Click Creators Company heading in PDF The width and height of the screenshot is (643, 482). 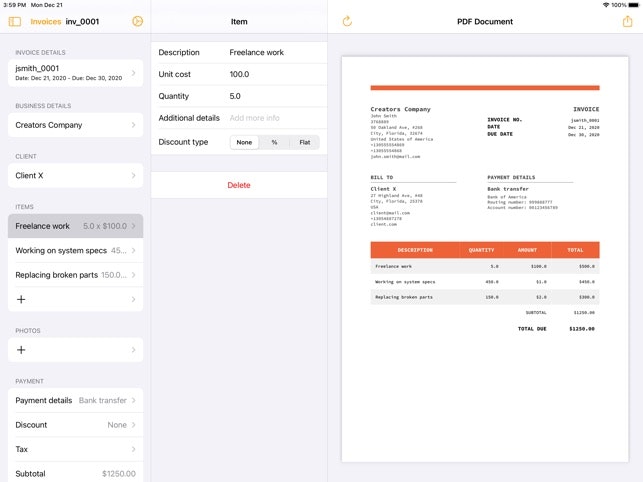[400, 109]
